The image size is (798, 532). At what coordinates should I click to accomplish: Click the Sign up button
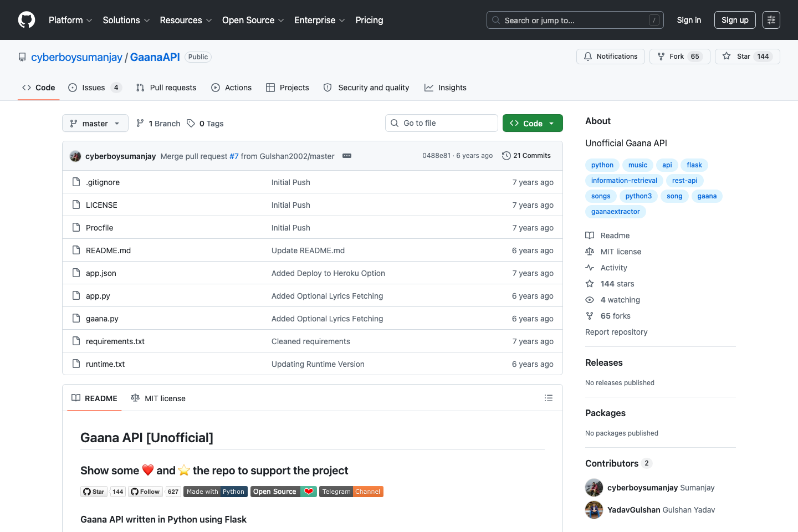point(735,20)
